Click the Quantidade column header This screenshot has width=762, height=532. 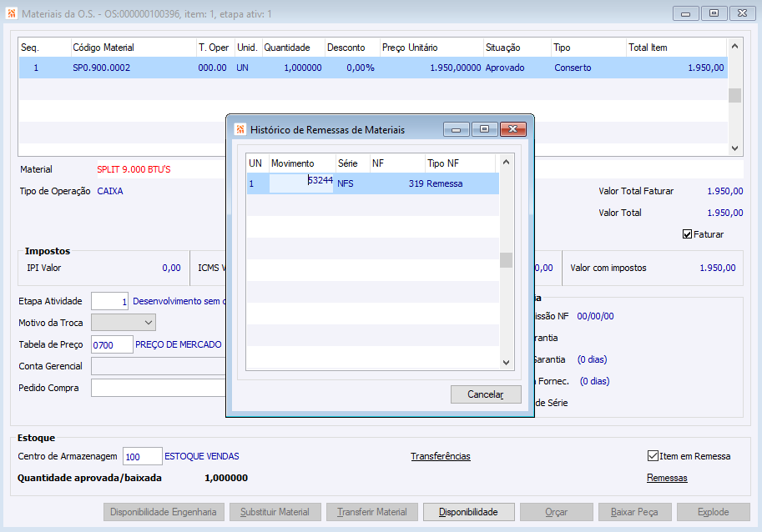[x=294, y=48]
